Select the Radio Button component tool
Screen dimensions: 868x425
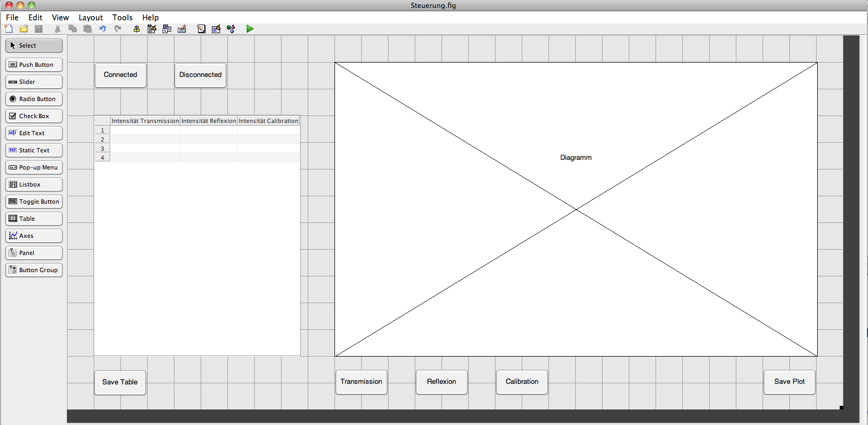click(34, 99)
